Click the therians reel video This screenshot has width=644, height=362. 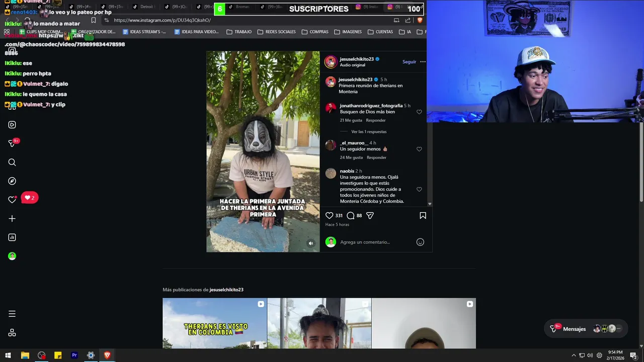[x=263, y=151]
